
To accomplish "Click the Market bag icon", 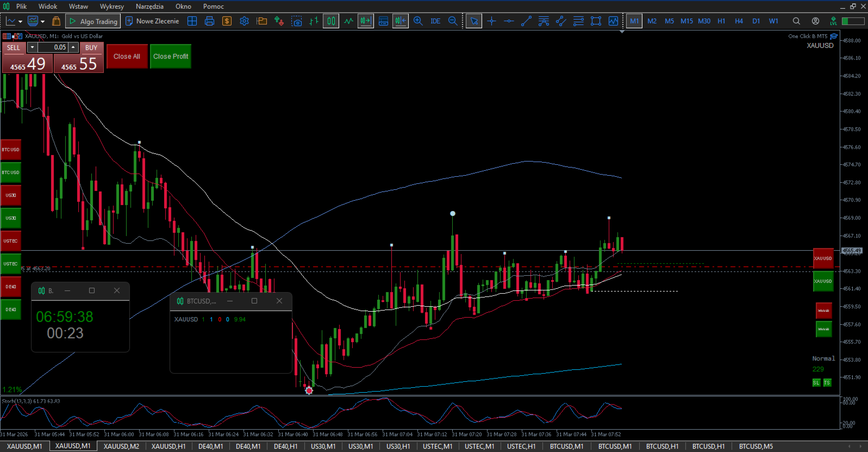I will point(56,21).
